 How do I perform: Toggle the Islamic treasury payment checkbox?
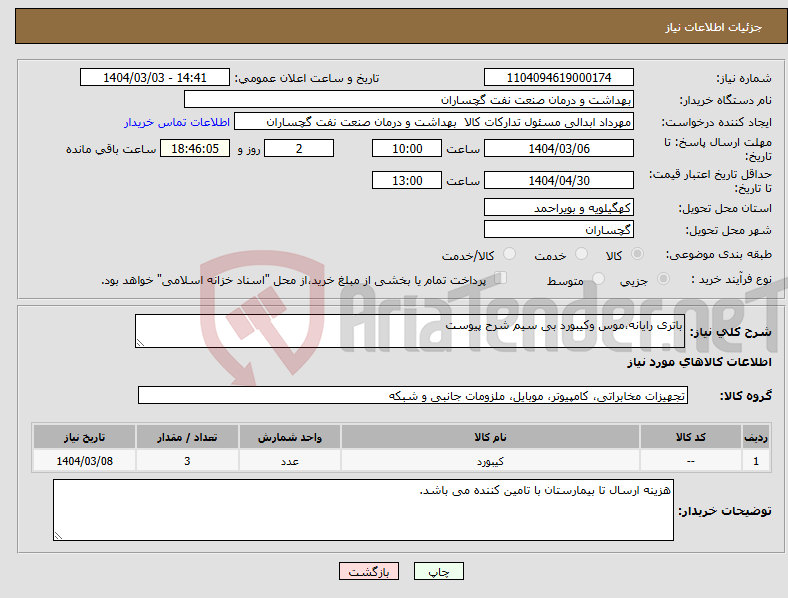(x=501, y=278)
